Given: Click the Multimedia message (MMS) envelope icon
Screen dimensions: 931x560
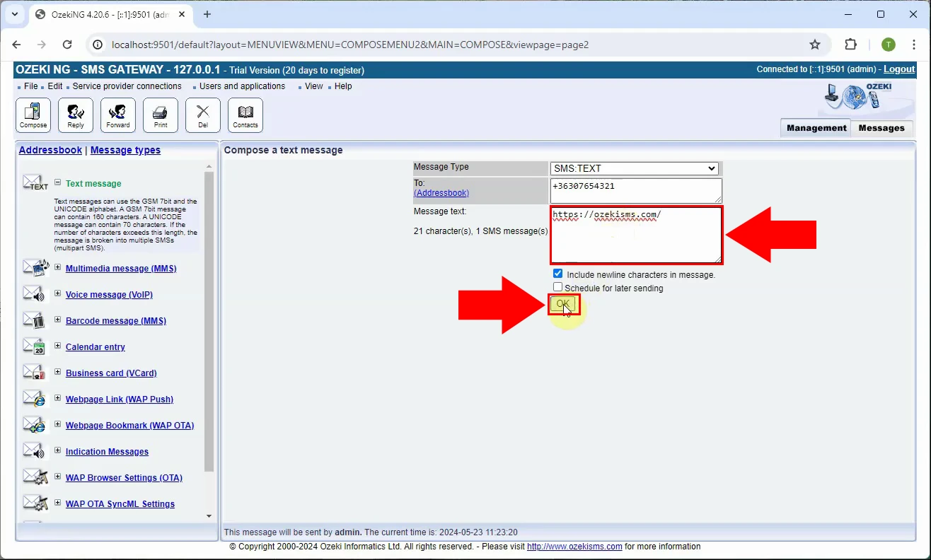Looking at the screenshot, I should 35,268.
